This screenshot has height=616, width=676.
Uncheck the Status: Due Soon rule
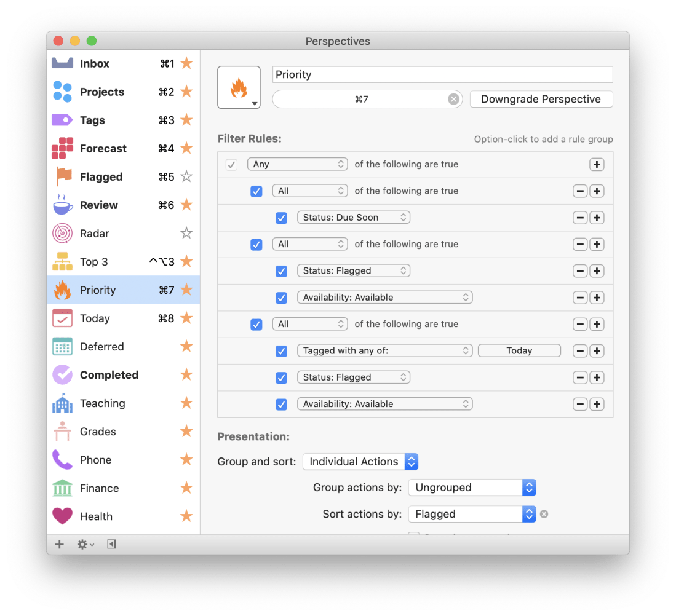pyautogui.click(x=281, y=218)
